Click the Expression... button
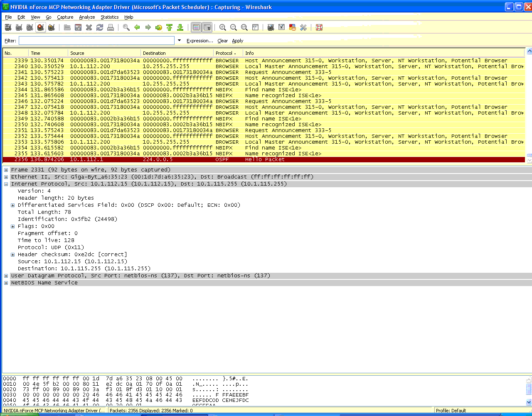The image size is (532, 416). 199,41
